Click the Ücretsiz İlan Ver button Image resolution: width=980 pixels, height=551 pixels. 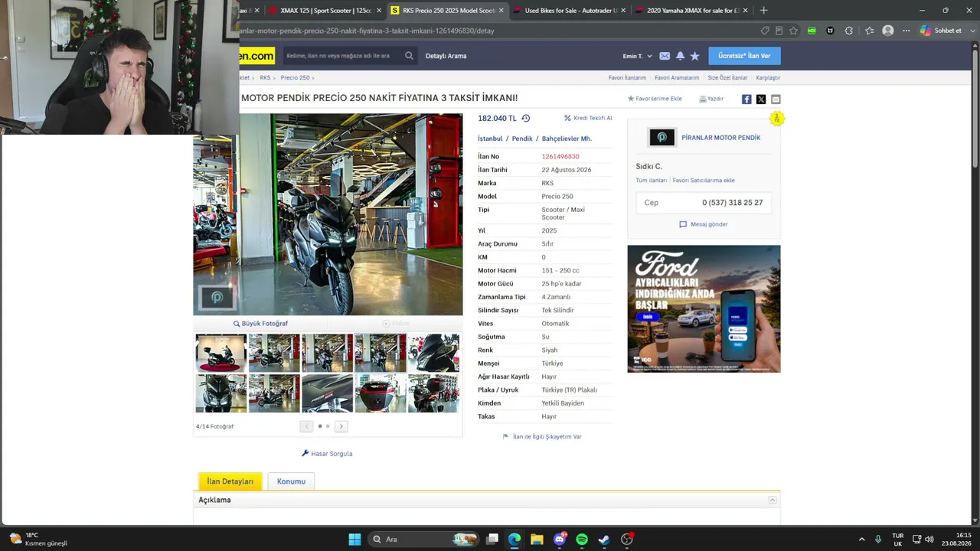point(744,56)
